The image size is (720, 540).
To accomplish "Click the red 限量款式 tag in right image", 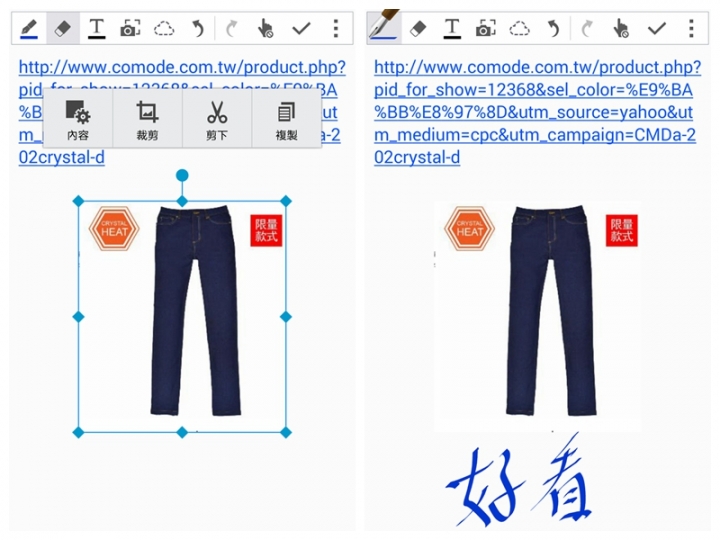I will 622,231.
